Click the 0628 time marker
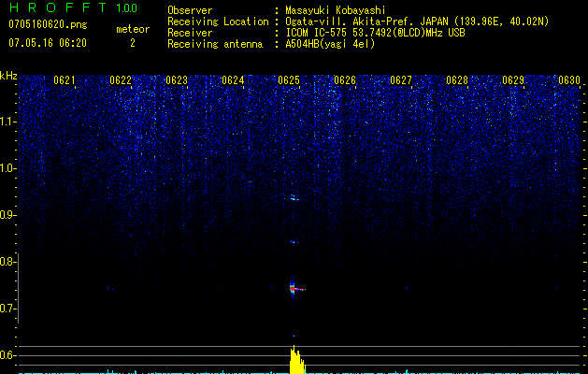The image size is (588, 374). coord(457,80)
